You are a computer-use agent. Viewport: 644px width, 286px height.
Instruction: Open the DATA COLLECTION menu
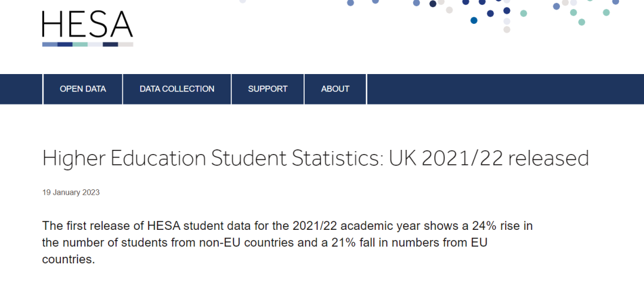coord(177,89)
